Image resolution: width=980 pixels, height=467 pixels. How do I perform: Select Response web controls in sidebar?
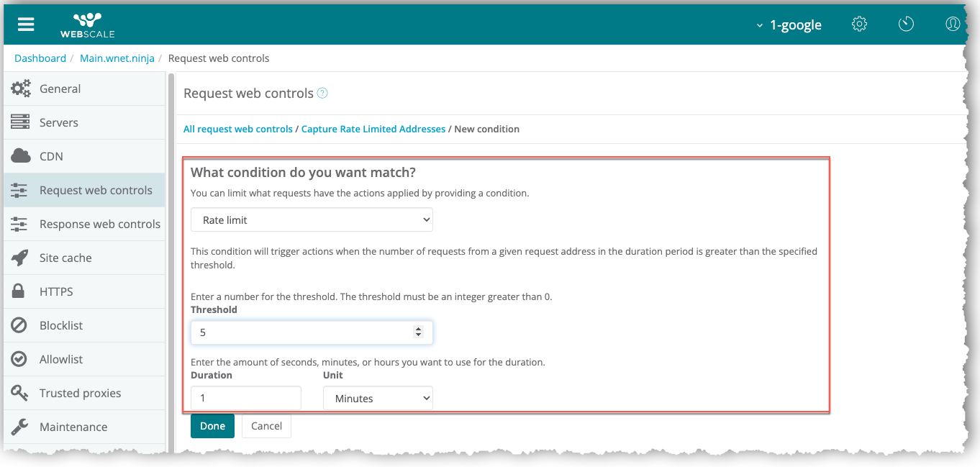click(x=99, y=224)
